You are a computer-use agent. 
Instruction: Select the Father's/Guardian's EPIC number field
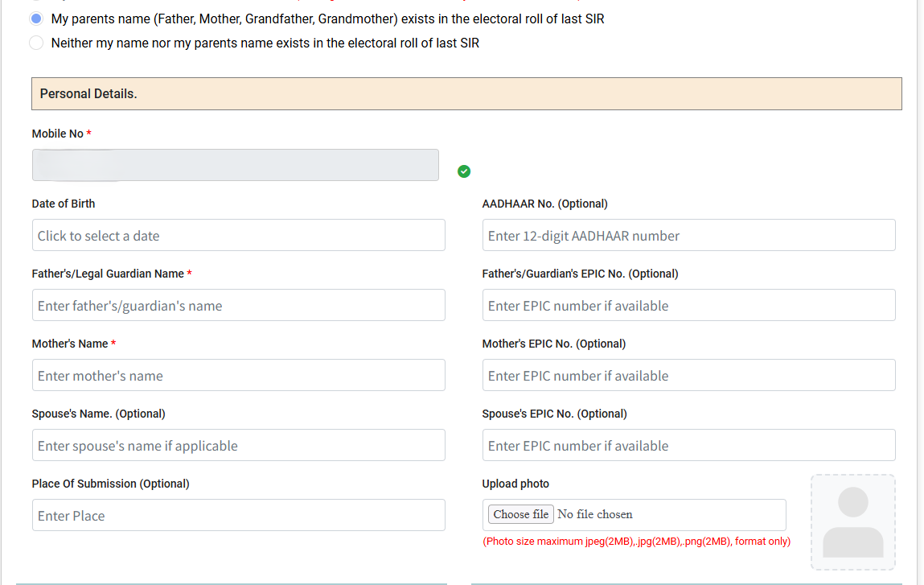click(x=688, y=305)
